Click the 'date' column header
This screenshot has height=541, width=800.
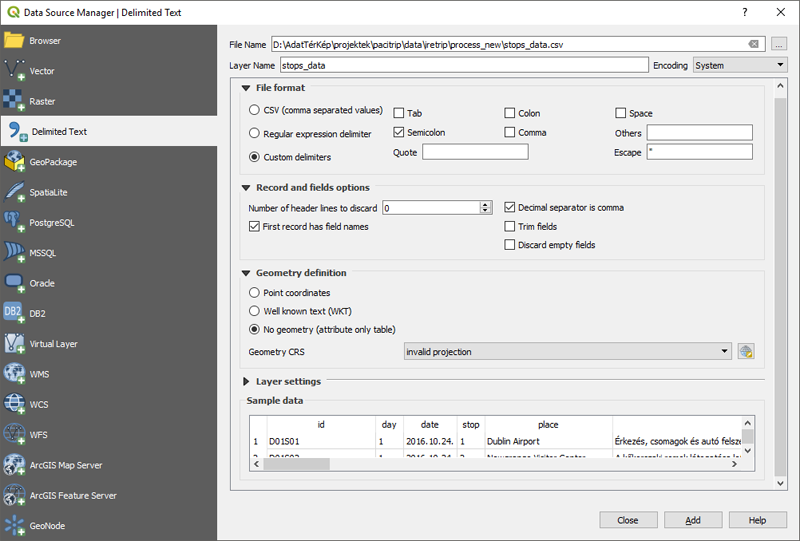tap(429, 424)
